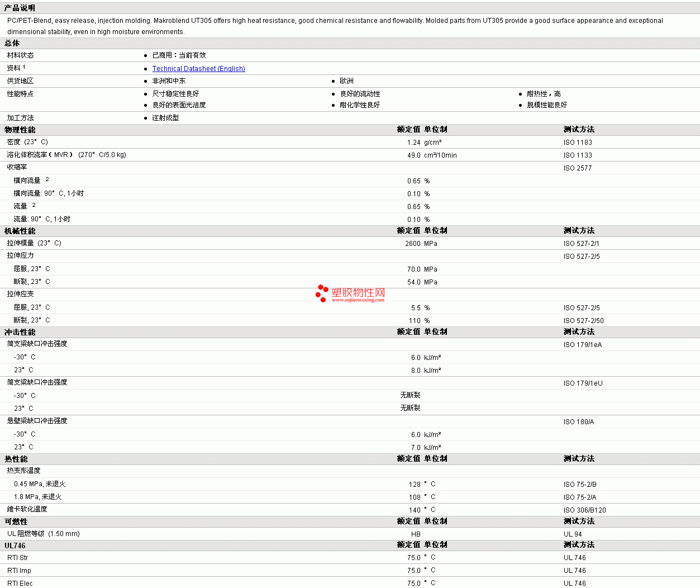Click the feature 脱模性能良好
700x588 pixels.
(547, 105)
